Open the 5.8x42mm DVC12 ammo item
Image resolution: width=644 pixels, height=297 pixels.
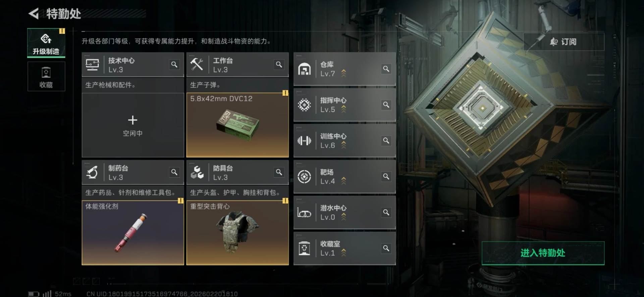[x=237, y=125]
